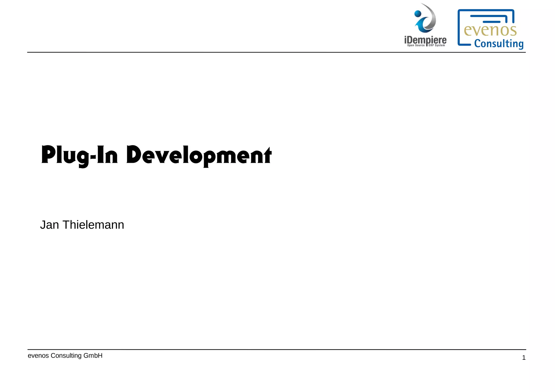Click the iDempiere wordmark text
Image resolution: width=555 pixels, height=392 pixels.
point(425,40)
